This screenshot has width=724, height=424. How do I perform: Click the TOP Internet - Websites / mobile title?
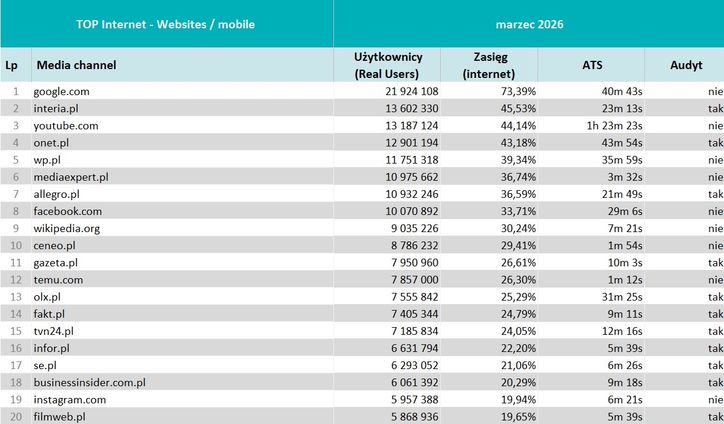click(166, 23)
